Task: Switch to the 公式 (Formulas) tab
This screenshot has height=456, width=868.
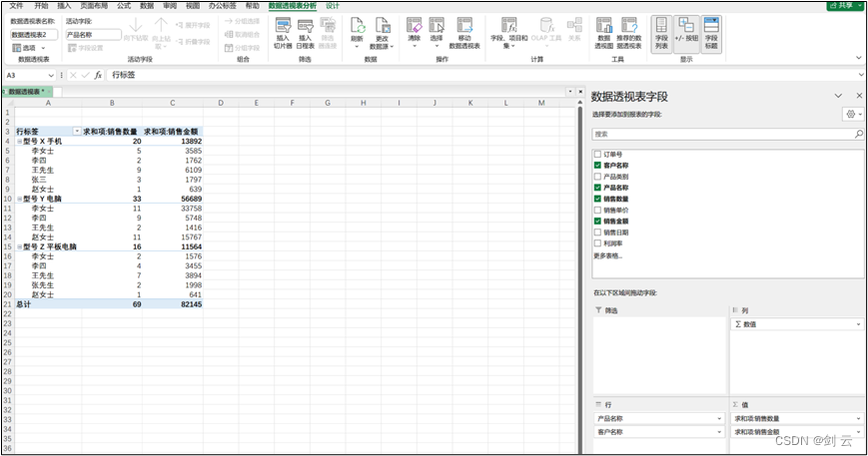Action: coord(124,6)
